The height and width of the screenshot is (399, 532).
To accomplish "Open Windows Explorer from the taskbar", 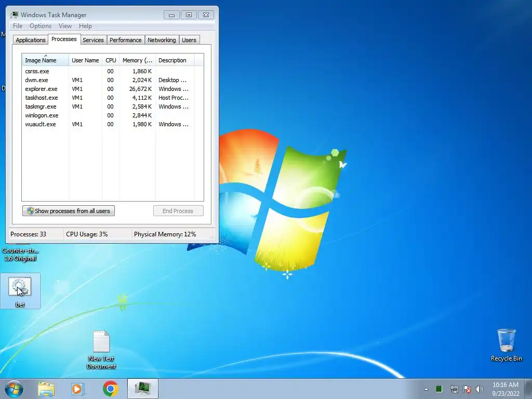I will (x=46, y=389).
